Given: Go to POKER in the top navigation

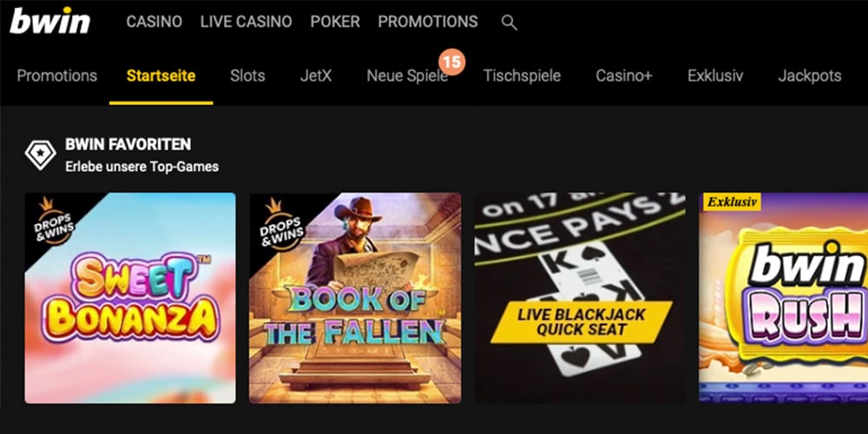Looking at the screenshot, I should pyautogui.click(x=335, y=22).
